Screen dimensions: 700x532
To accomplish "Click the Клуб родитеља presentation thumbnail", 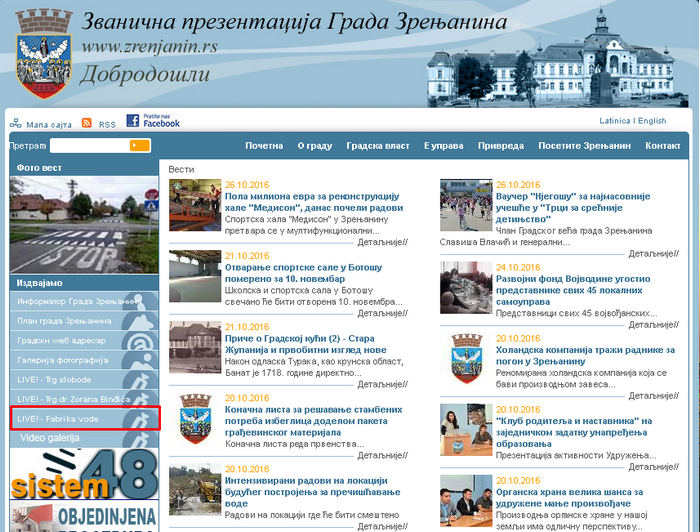I will pyautogui.click(x=466, y=430).
